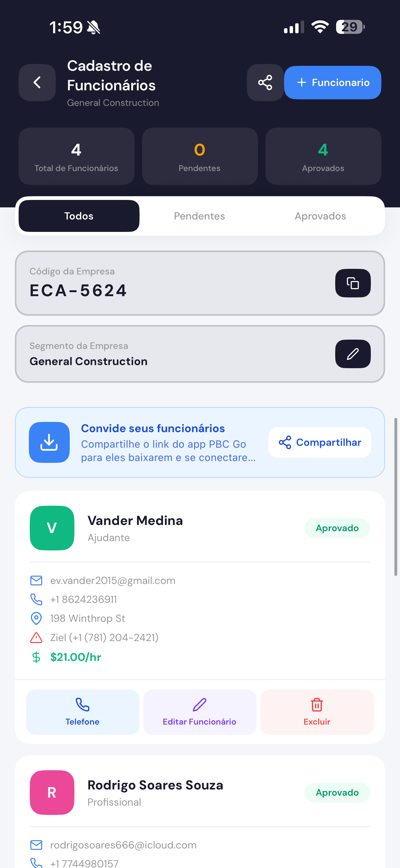Tap Vander's address location pin icon
The width and height of the screenshot is (400, 868).
[x=36, y=618]
